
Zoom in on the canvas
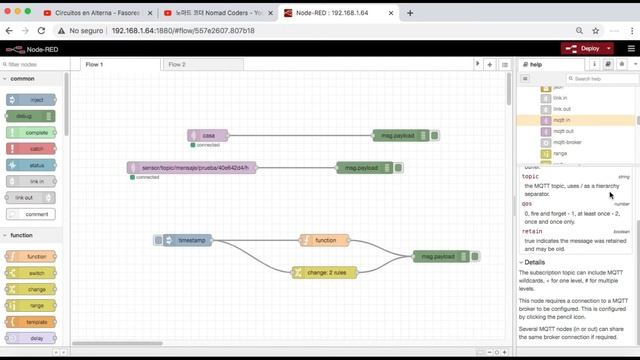click(505, 352)
